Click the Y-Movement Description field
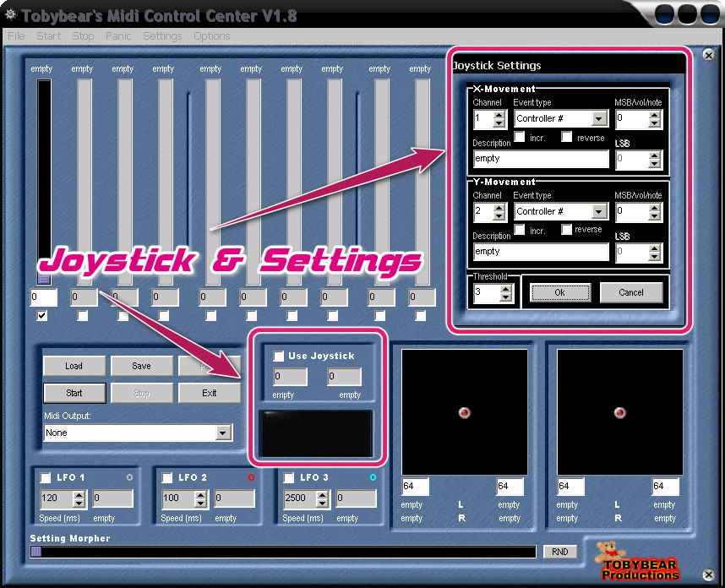This screenshot has width=725, height=588. tap(541, 252)
